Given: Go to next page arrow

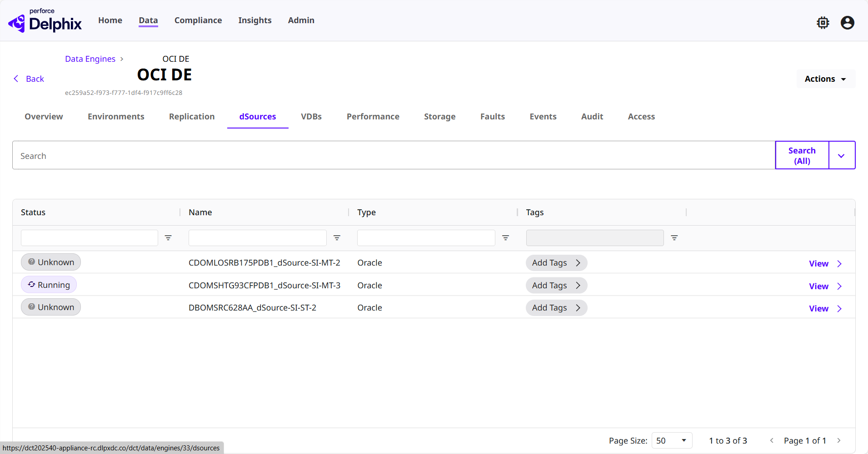Looking at the screenshot, I should pos(839,440).
